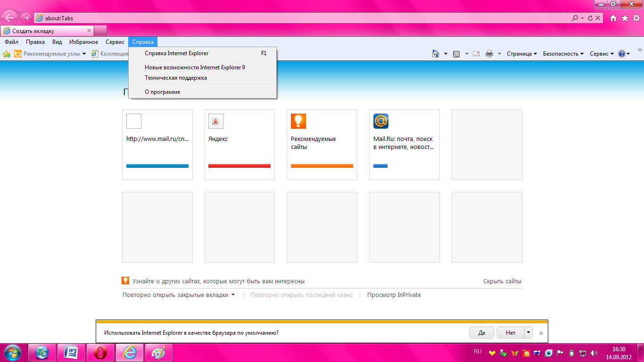Open the http://www.mail.ru/cn... site tile
644x362 pixels.
(157, 145)
